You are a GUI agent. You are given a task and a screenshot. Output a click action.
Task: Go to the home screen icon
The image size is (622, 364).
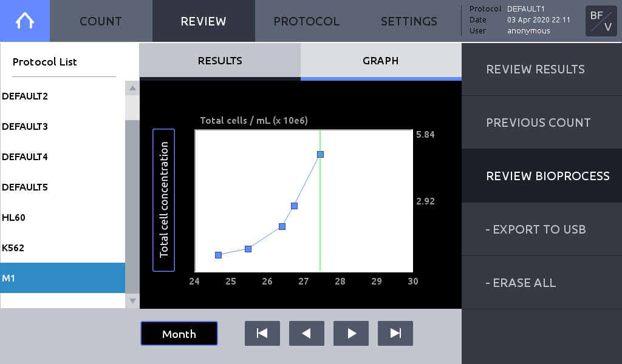tap(24, 21)
